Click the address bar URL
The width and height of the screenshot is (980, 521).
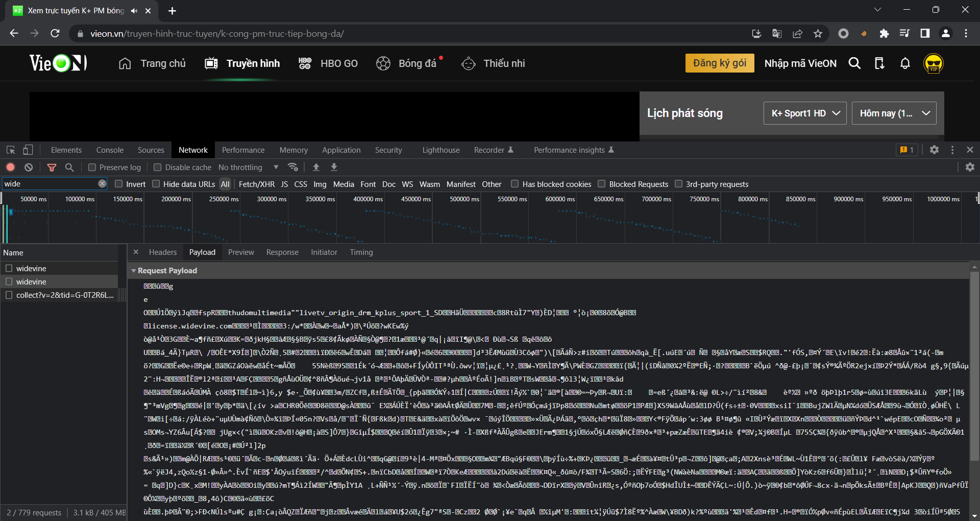[x=217, y=34]
